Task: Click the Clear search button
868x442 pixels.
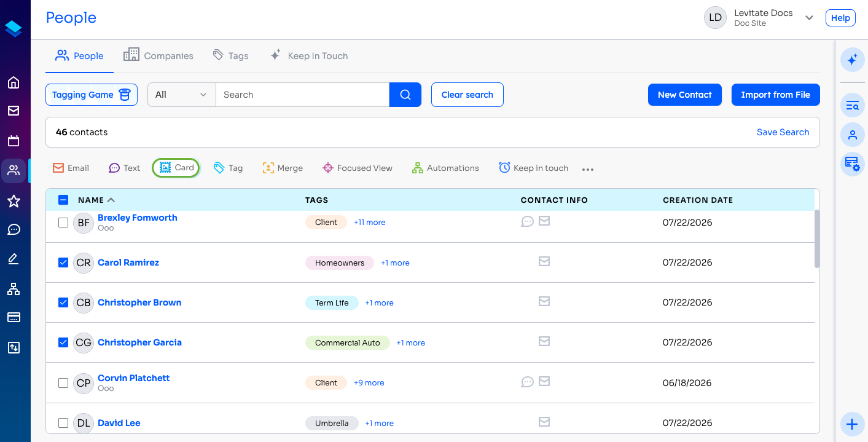Action: [467, 95]
